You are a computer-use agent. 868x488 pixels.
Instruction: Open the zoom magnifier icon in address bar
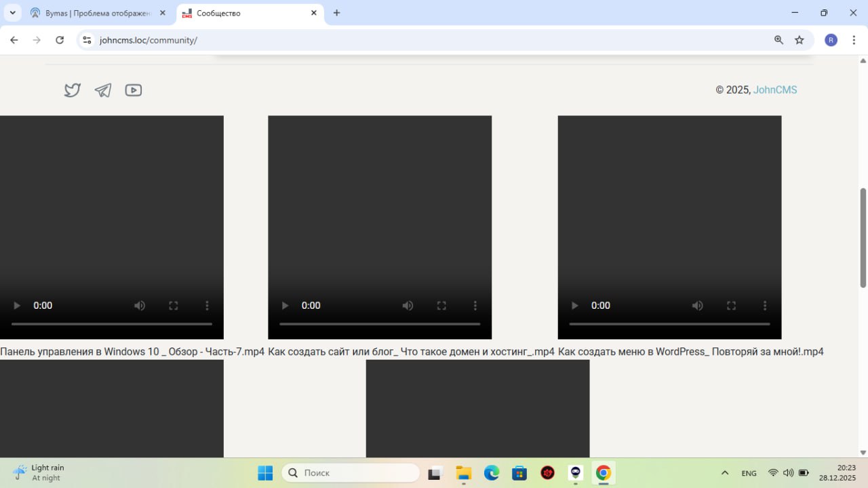[778, 40]
